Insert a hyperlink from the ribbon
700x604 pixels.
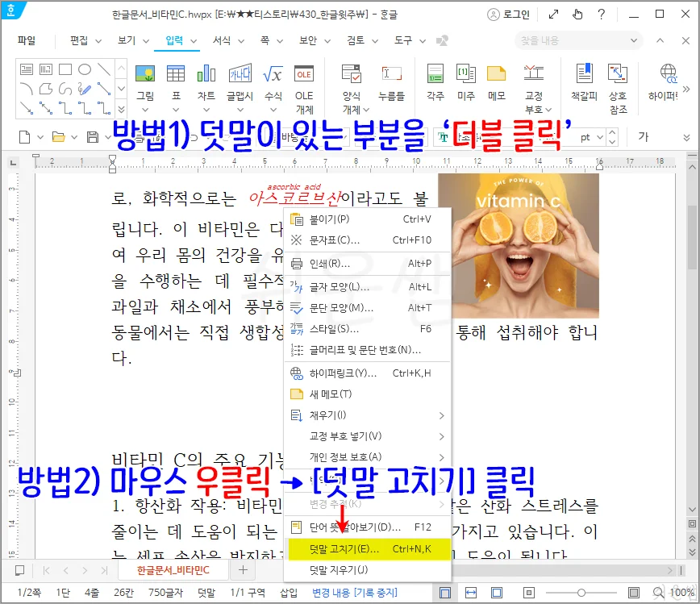pyautogui.click(x=669, y=73)
